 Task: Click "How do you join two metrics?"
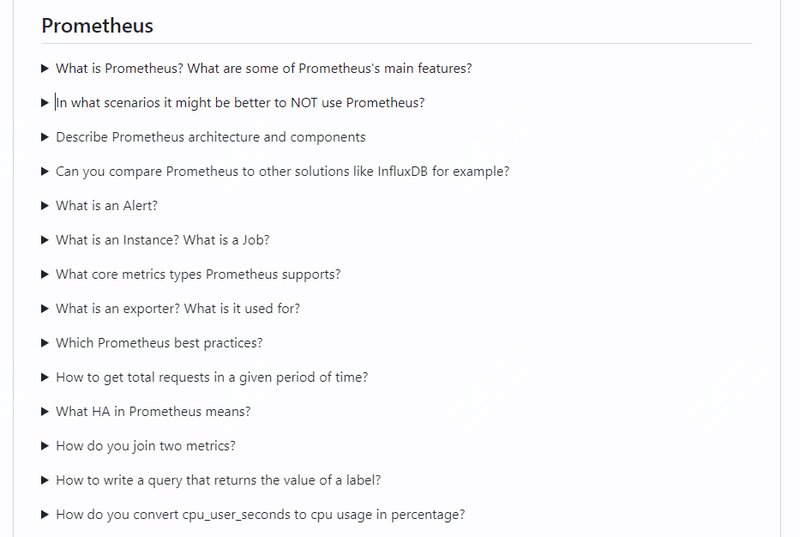pyautogui.click(x=145, y=446)
